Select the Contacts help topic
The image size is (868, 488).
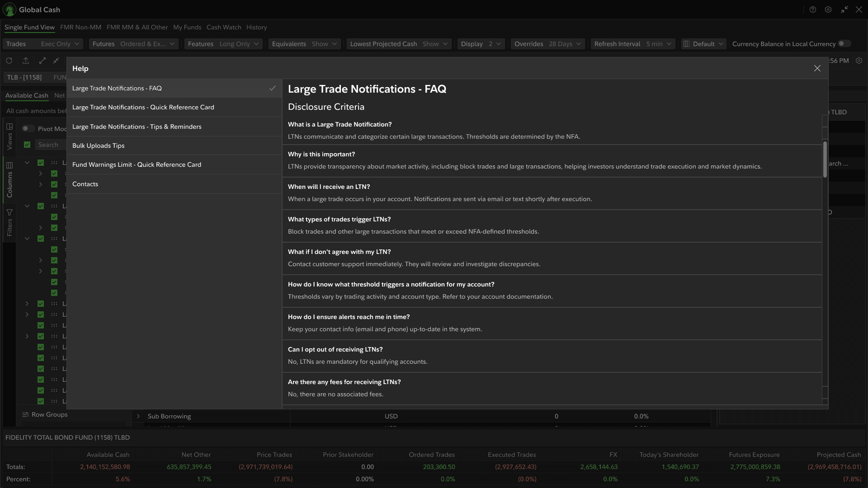[x=85, y=184]
